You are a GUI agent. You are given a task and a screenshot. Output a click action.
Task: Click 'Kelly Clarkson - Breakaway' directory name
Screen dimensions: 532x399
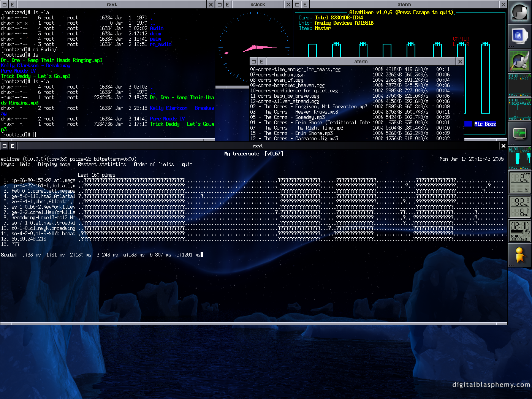pos(36,66)
